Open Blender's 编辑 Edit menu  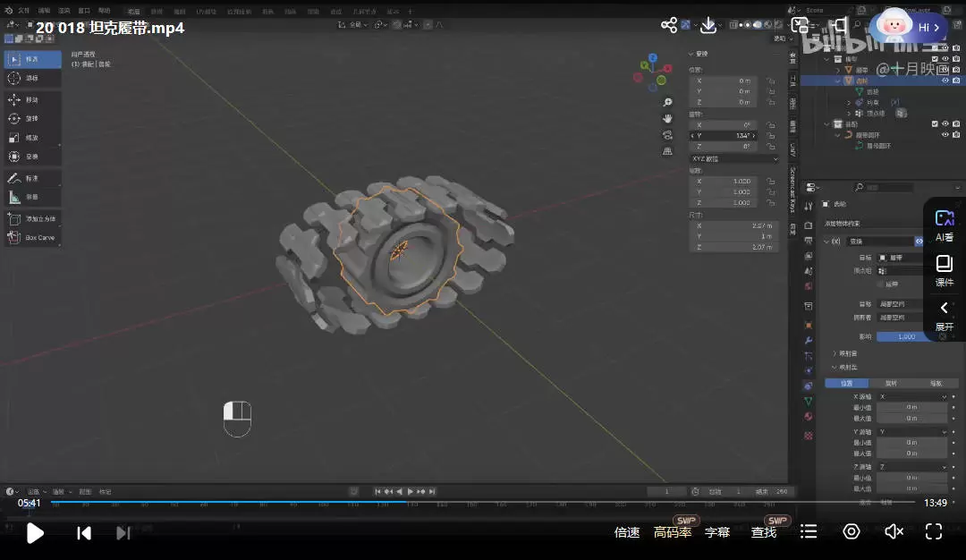[x=45, y=11]
